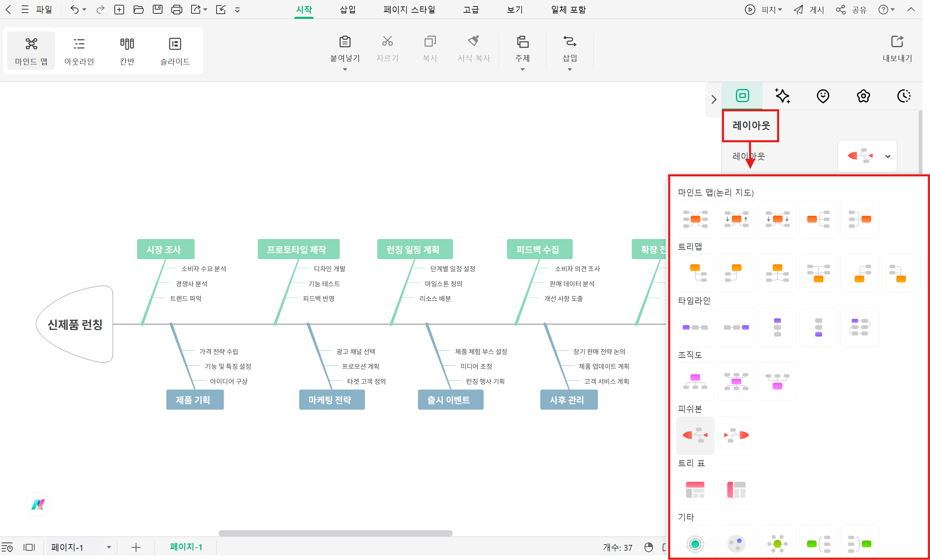The image size is (930, 560).
Task: Switch to Slide (슬라이드) view
Action: 175,51
